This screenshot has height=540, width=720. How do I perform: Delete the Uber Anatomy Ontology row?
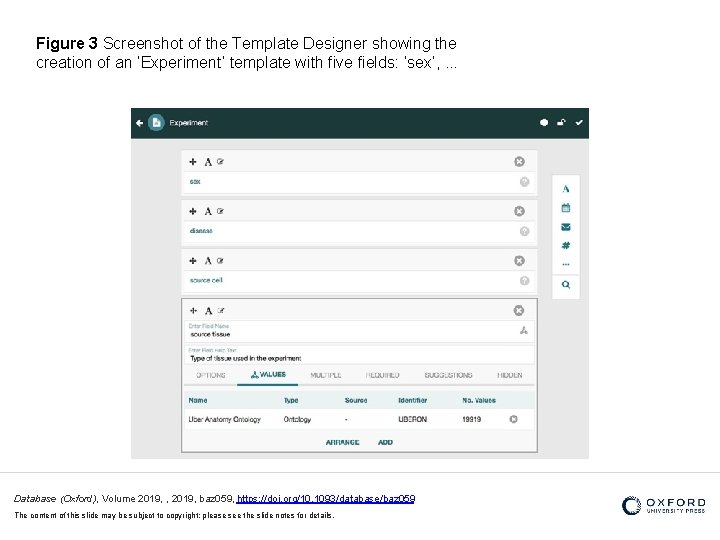(513, 419)
